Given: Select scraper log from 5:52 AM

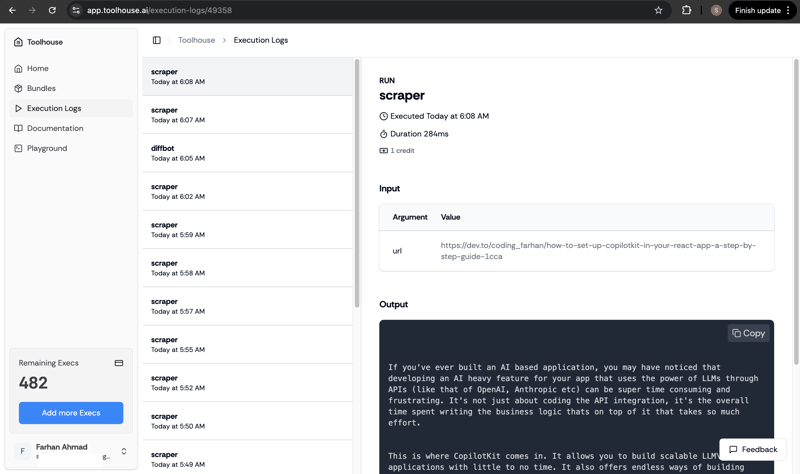Looking at the screenshot, I should click(x=247, y=383).
